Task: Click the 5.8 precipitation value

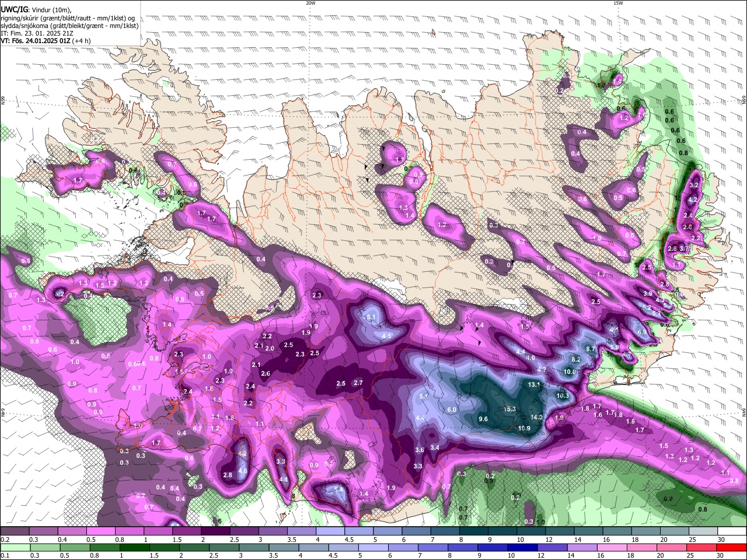Action: pyautogui.click(x=615, y=347)
